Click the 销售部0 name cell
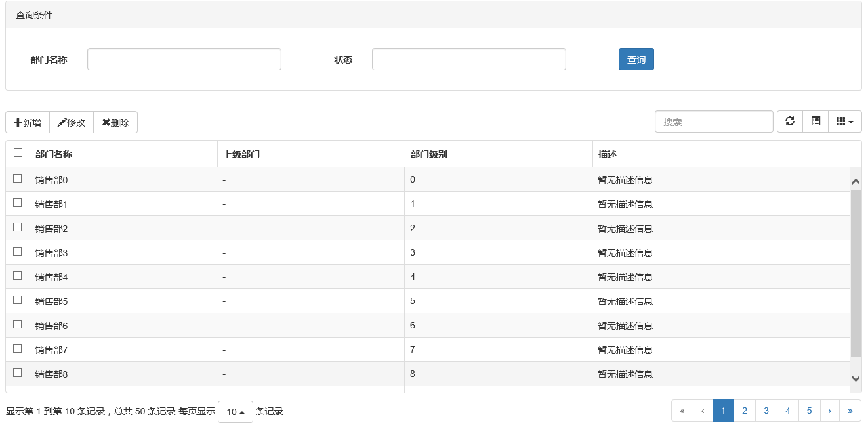 123,179
